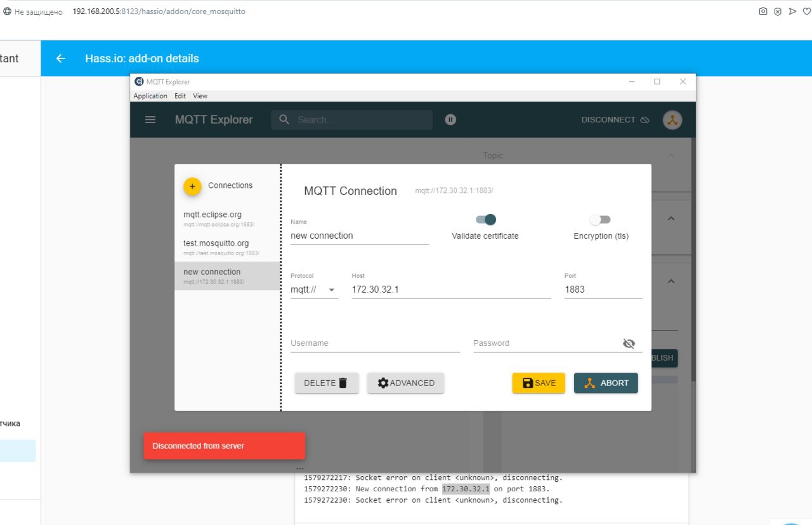Click the SAVE button
Image resolution: width=812 pixels, height=525 pixels.
(539, 383)
